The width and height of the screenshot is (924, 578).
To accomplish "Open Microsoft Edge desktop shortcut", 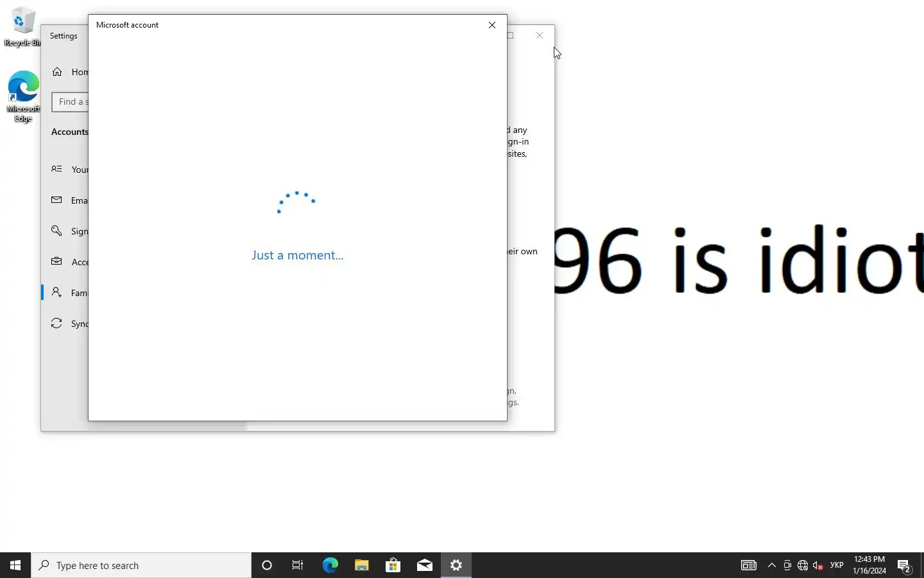I will [23, 96].
